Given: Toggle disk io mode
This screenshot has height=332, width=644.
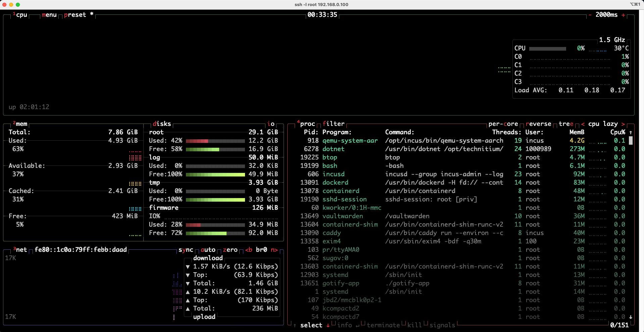Looking at the screenshot, I should tap(271, 124).
